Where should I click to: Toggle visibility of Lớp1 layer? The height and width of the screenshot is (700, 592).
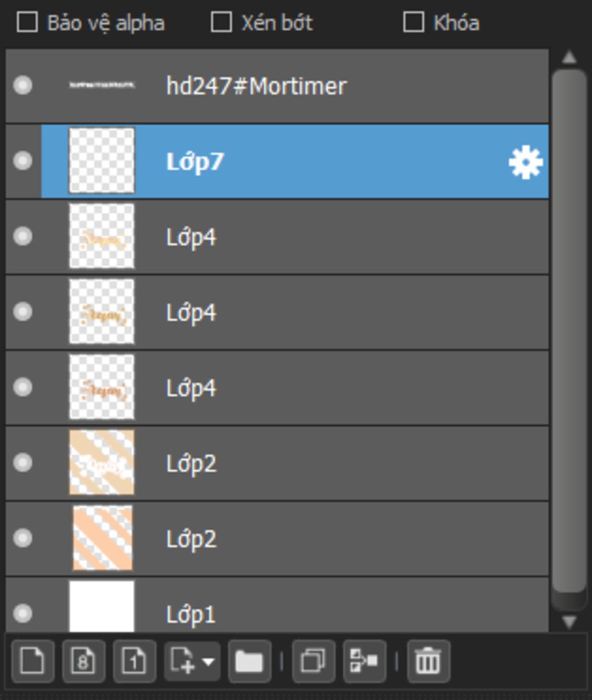pyautogui.click(x=23, y=613)
